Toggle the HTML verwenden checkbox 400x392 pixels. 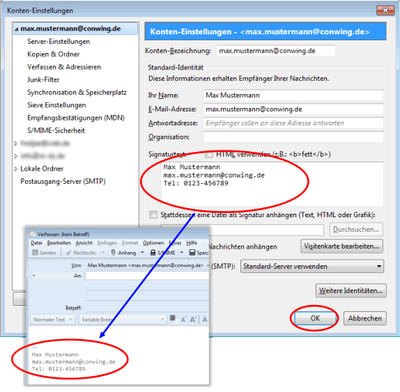click(x=209, y=154)
